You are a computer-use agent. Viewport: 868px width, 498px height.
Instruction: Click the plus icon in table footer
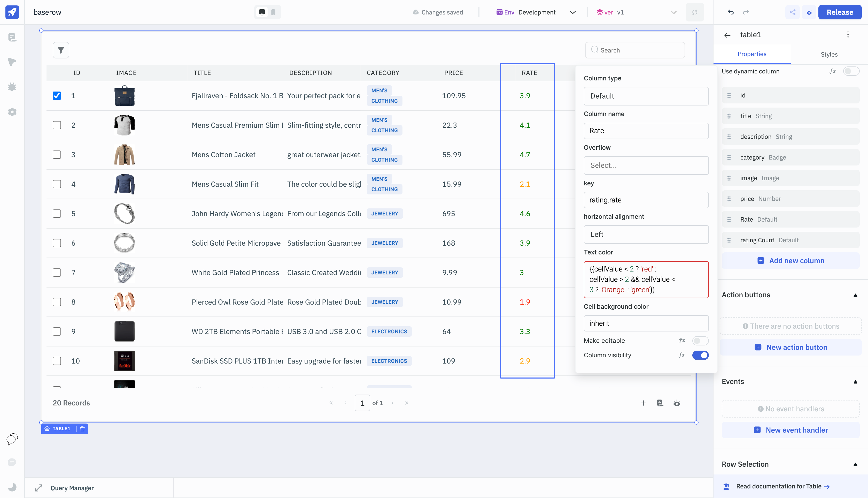point(643,403)
